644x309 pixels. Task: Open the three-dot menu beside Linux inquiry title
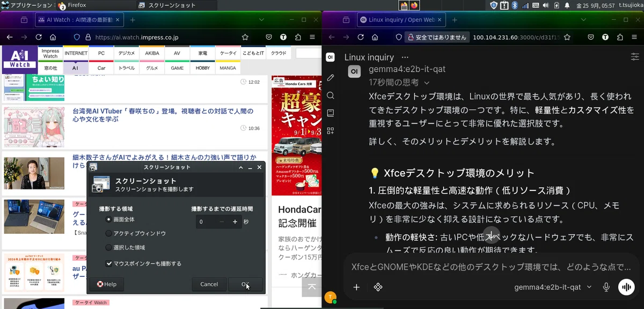405,57
